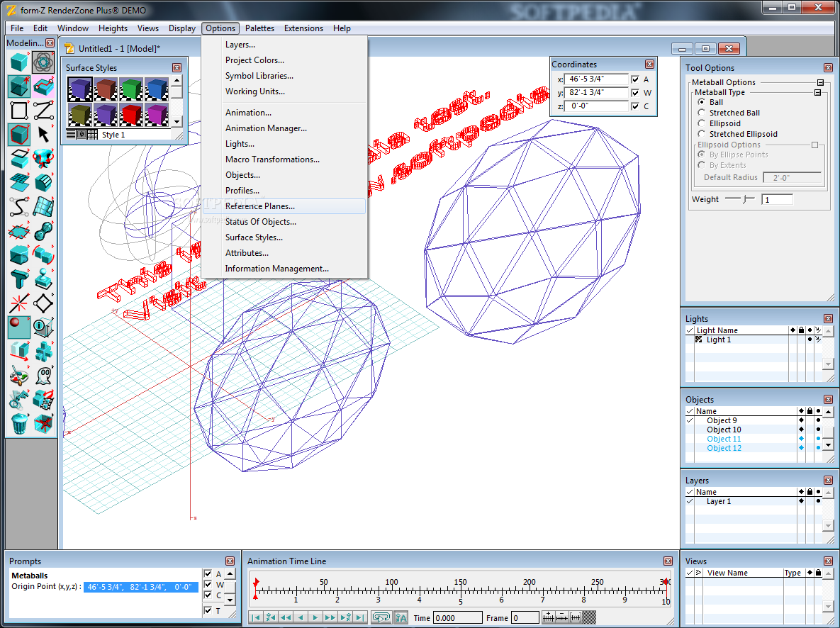The image size is (840, 628).
Task: Select the blue grid mesh tool
Action: 19,182
